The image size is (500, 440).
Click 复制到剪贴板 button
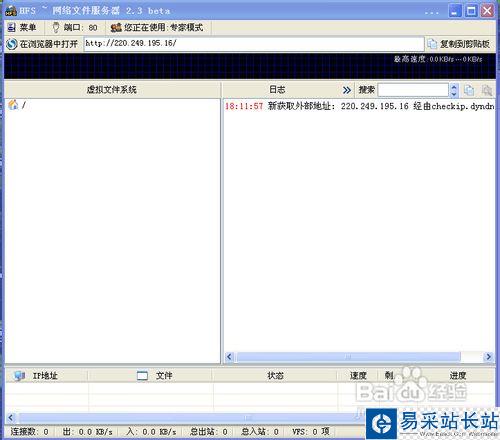pyautogui.click(x=459, y=44)
